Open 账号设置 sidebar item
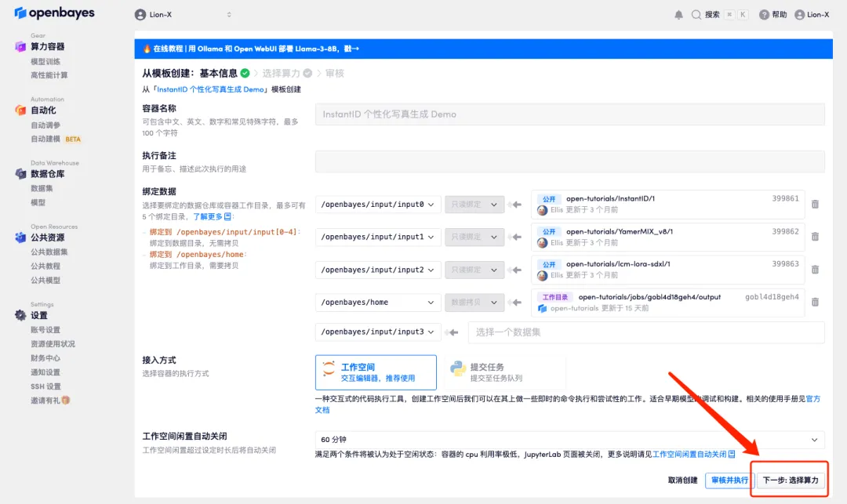This screenshot has height=504, width=847. click(x=45, y=330)
